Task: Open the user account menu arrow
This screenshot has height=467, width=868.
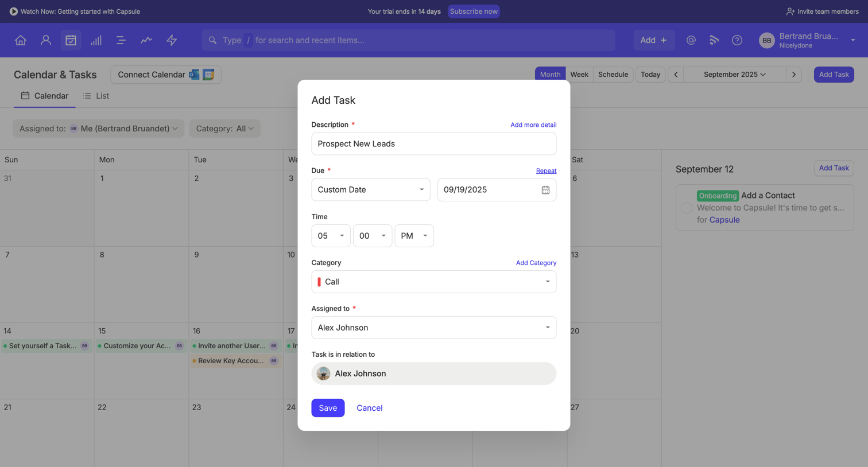Action: [853, 40]
